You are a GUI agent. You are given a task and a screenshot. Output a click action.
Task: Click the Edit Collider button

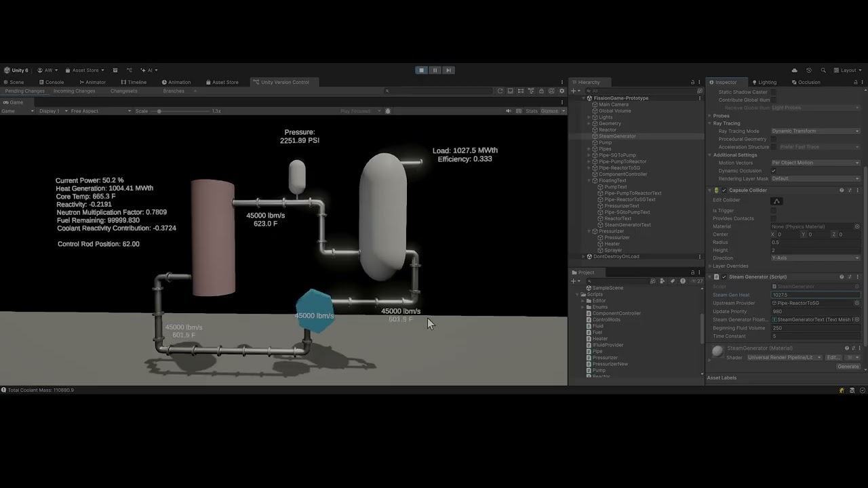tap(777, 201)
